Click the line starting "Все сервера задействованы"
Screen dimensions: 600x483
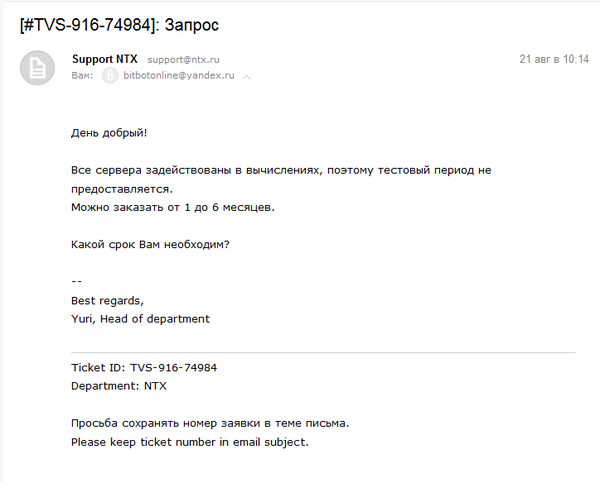(x=281, y=170)
